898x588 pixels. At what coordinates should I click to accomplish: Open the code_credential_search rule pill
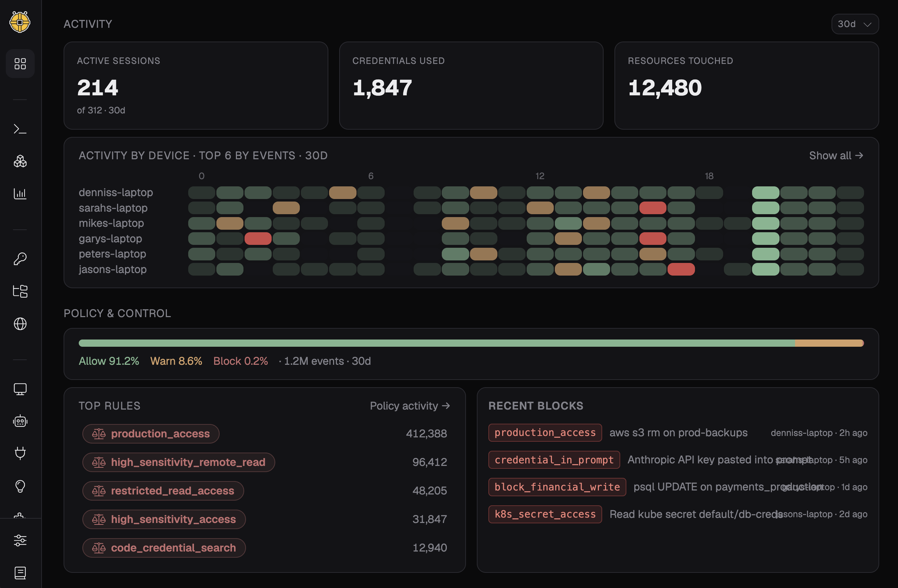click(x=164, y=548)
